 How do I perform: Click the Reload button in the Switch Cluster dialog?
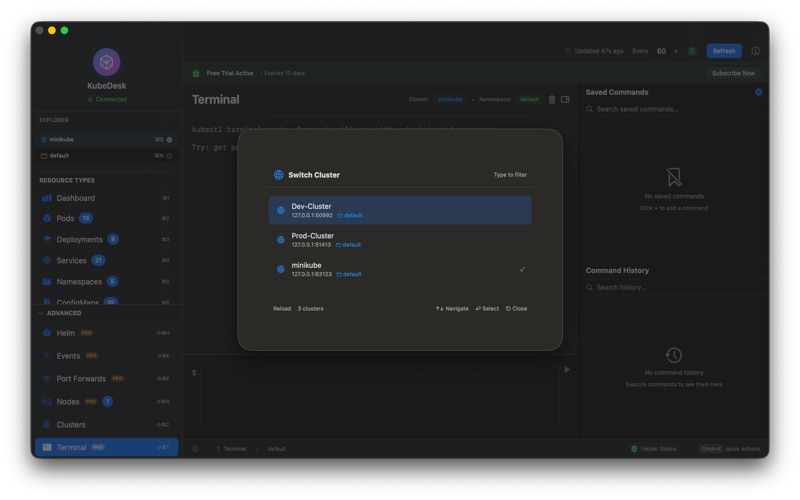click(282, 309)
